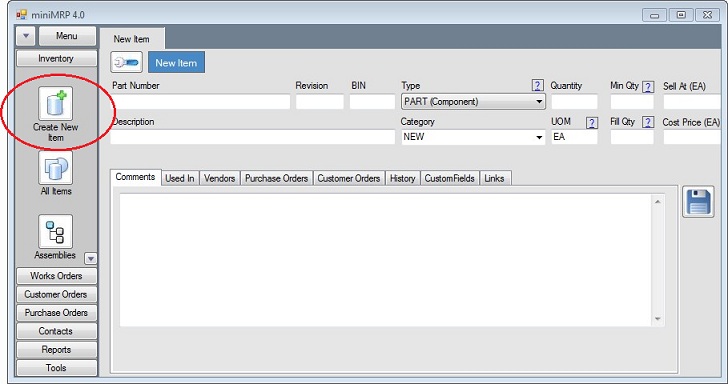Open Customer Orders in the sidebar
This screenshot has width=728, height=384.
56,294
